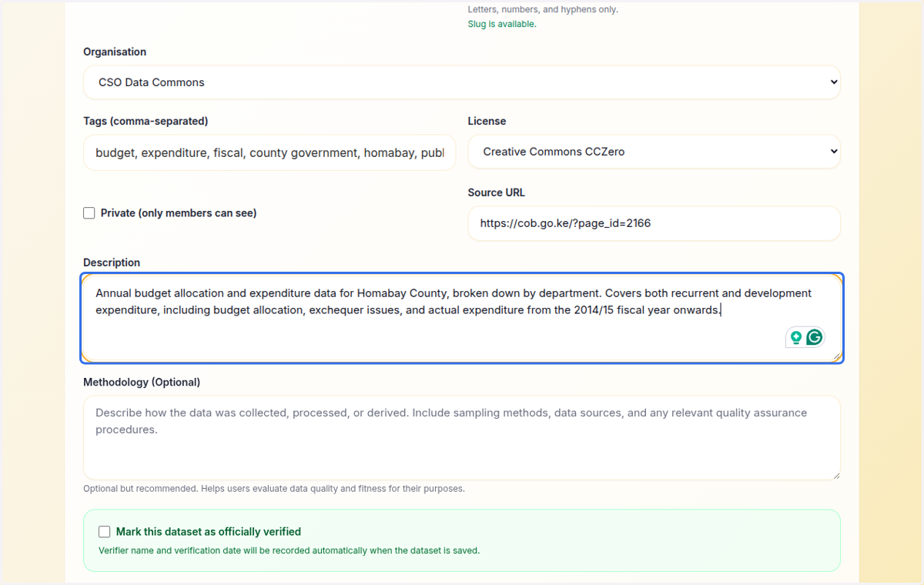This screenshot has width=924, height=585.
Task: Click the green lightbulb suggestion icon
Action: [796, 337]
